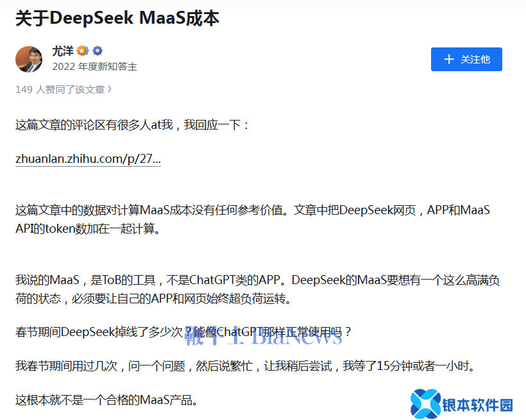Click the blue 银本软件园 logo icon
526x420 pixels.
click(425, 403)
